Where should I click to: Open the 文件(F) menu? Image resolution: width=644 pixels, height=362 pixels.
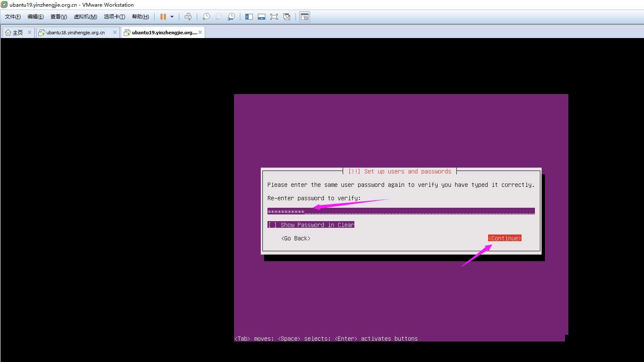tap(13, 17)
